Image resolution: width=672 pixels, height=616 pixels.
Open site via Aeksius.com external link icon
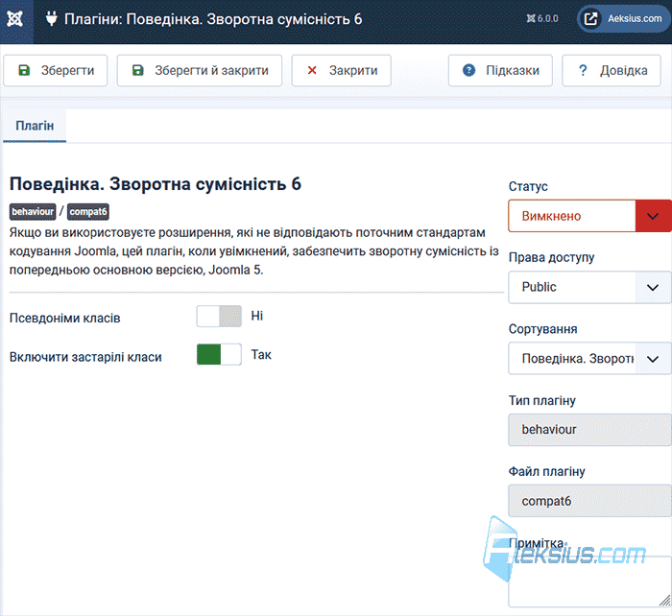coord(591,19)
